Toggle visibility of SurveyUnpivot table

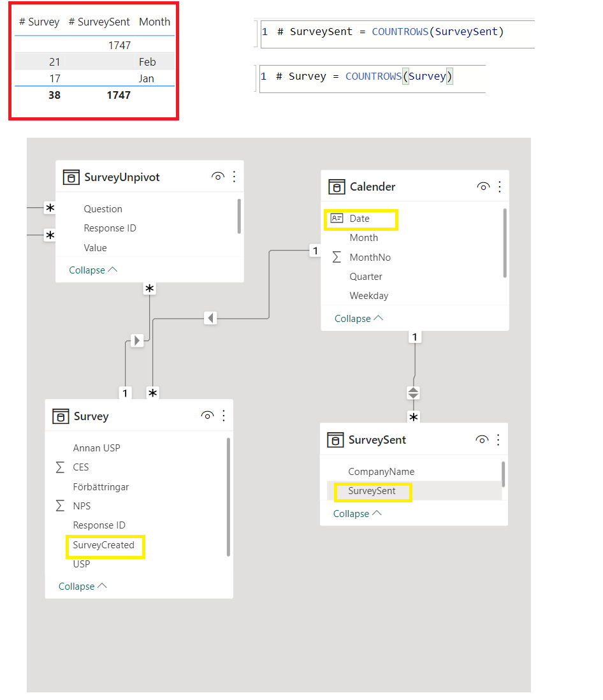click(218, 177)
